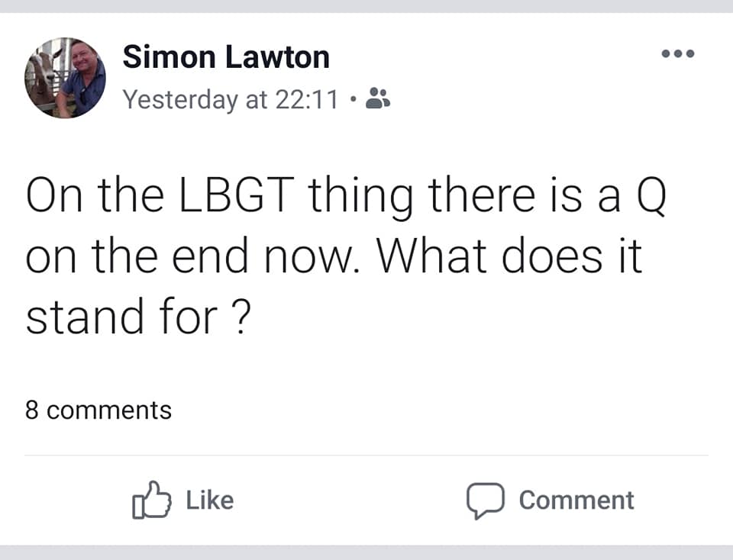This screenshot has height=560, width=733.
Task: Click the 'Yesterday' word in the timestamp
Action: pyautogui.click(x=180, y=99)
